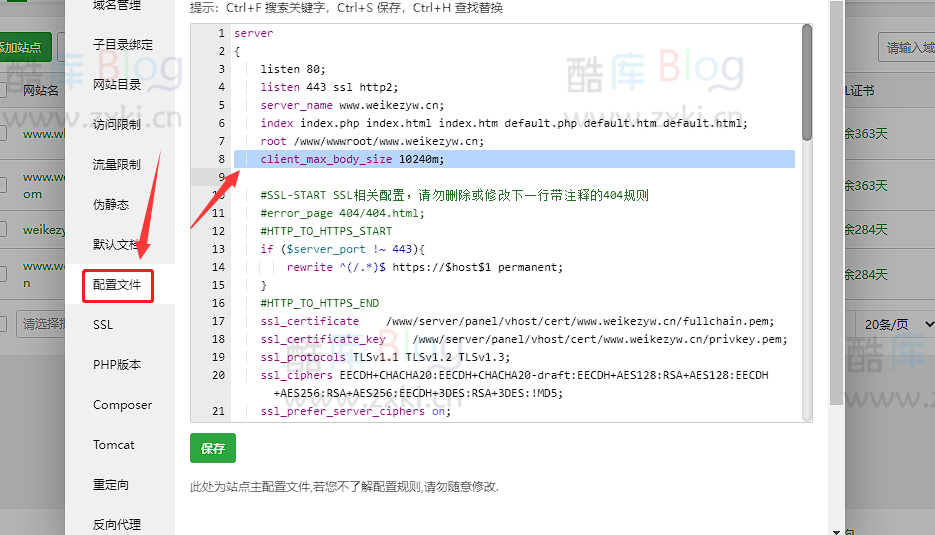Expand the 20条/页 page size dropdown

896,324
